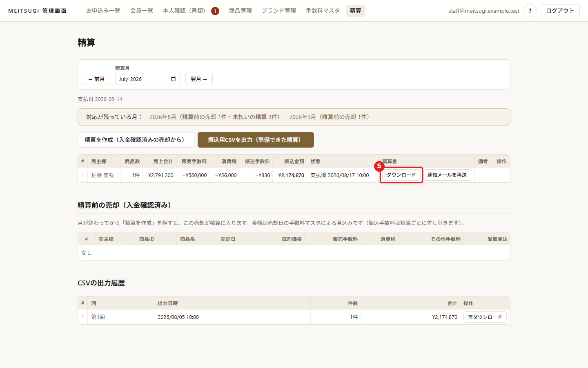Click the MEITSUGI 管理画面 logo
Image resolution: width=588 pixels, height=368 pixels.
pyautogui.click(x=38, y=11)
